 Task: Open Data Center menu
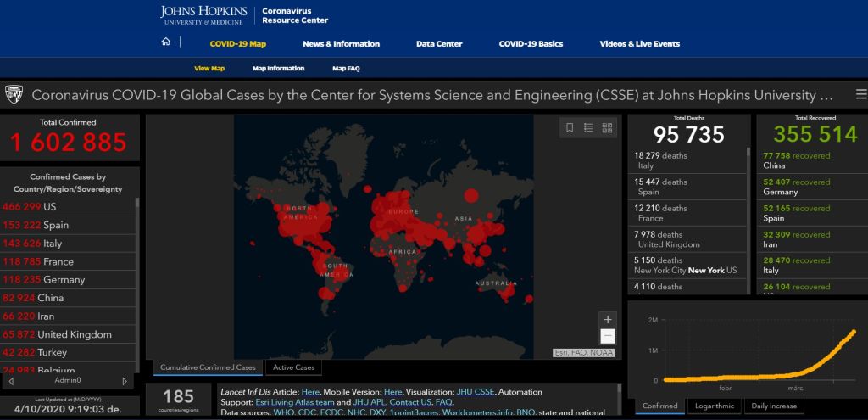[x=439, y=44]
